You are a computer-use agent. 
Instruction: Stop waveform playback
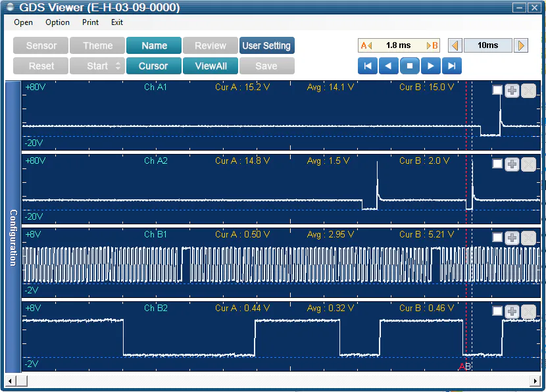tap(410, 66)
